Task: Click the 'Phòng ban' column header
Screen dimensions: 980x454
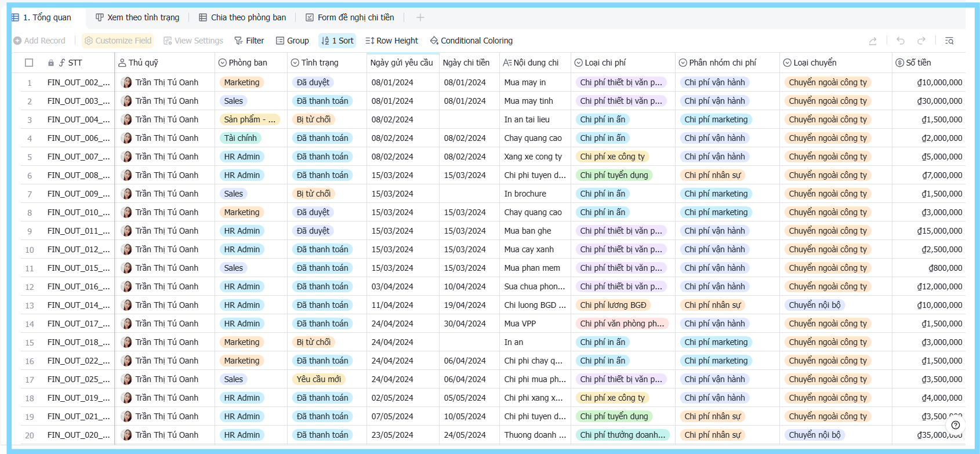Action: [251, 63]
